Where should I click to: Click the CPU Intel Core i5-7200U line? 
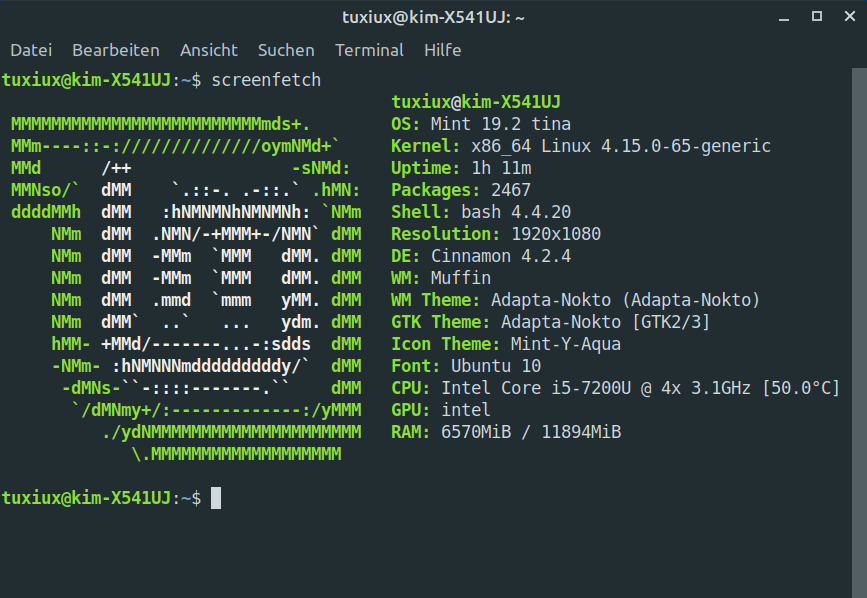[x=615, y=388]
